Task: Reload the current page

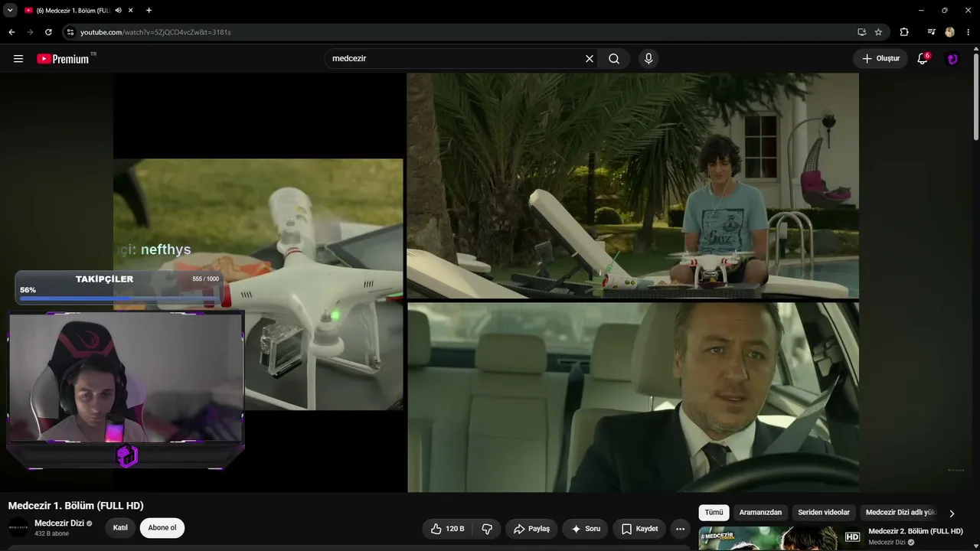Action: pos(48,32)
